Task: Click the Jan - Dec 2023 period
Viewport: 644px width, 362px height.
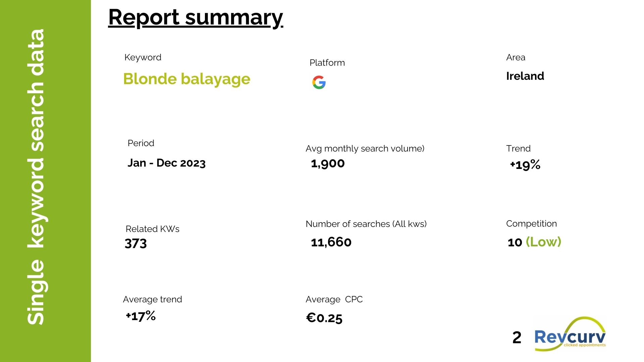Action: [166, 163]
